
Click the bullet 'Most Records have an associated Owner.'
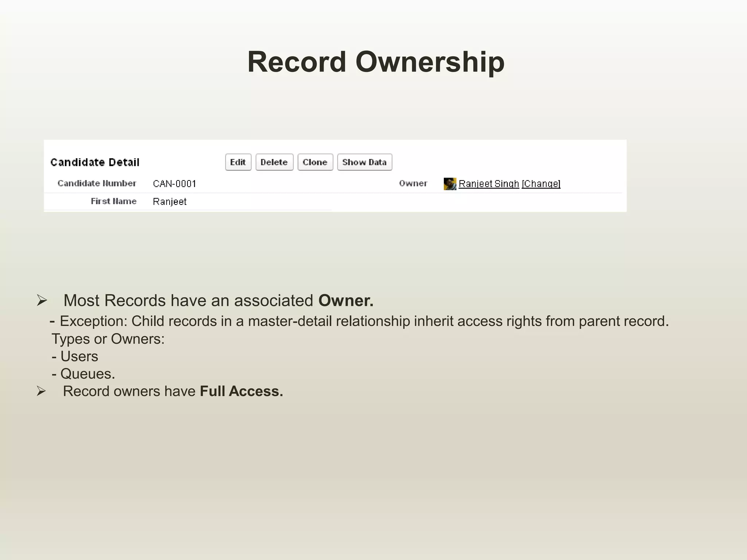(218, 300)
